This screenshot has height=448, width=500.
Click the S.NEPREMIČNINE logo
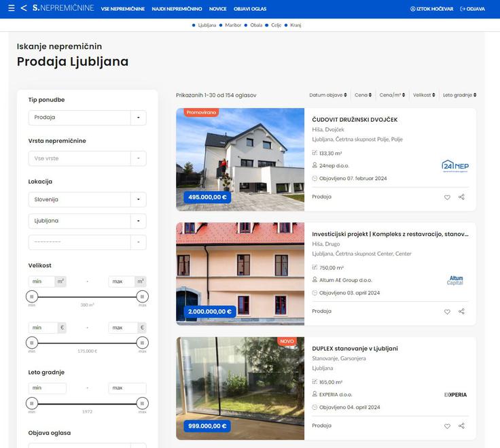[x=63, y=8]
